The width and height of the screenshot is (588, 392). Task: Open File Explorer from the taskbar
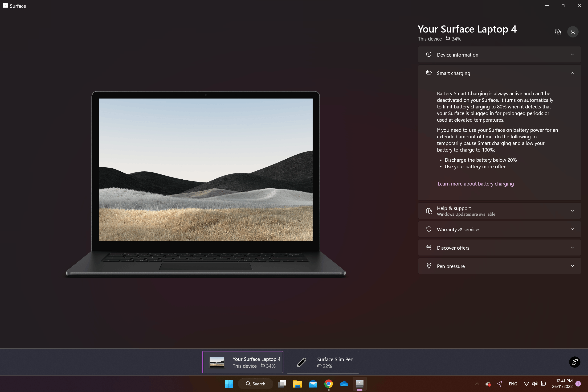[x=297, y=384]
